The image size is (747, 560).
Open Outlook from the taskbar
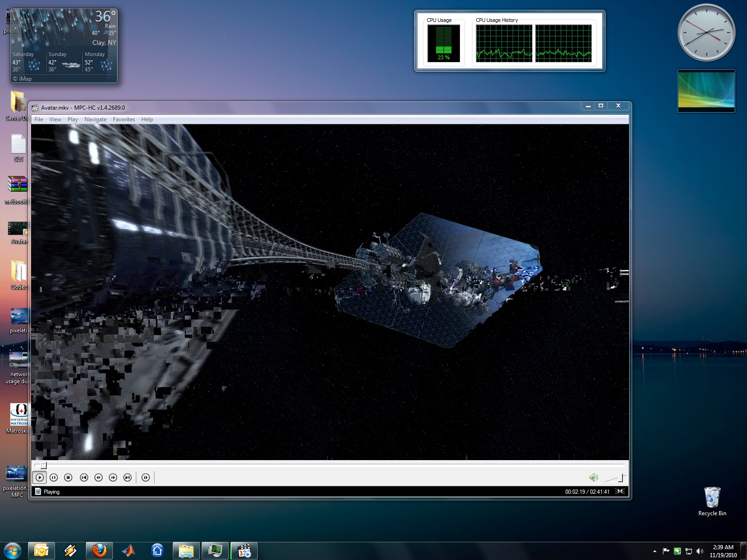pos(42,551)
